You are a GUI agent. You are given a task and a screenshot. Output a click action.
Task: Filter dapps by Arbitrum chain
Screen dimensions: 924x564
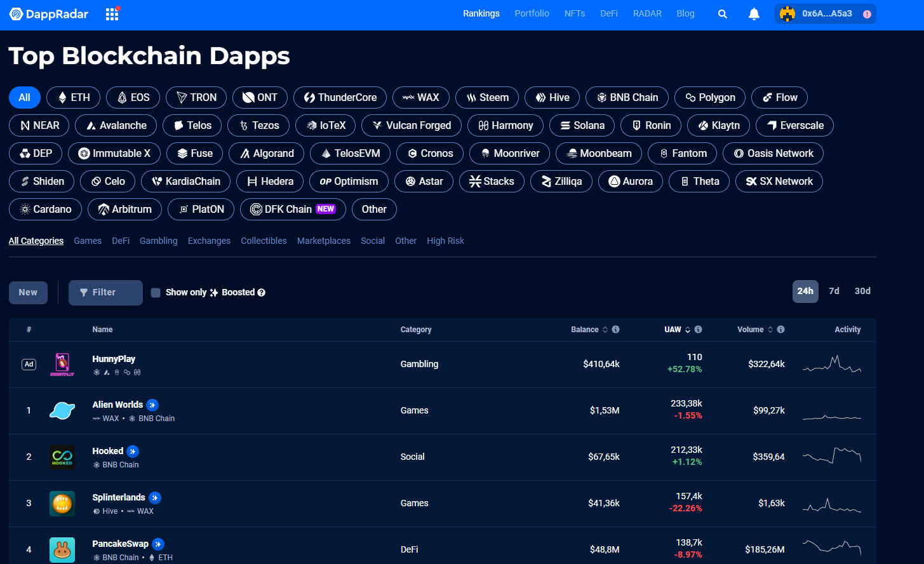click(x=124, y=209)
